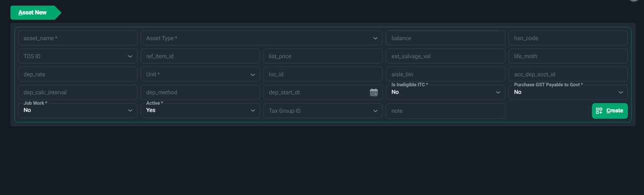Click the acc_dep_acct_id field
The height and width of the screenshot is (195, 644).
click(x=569, y=75)
